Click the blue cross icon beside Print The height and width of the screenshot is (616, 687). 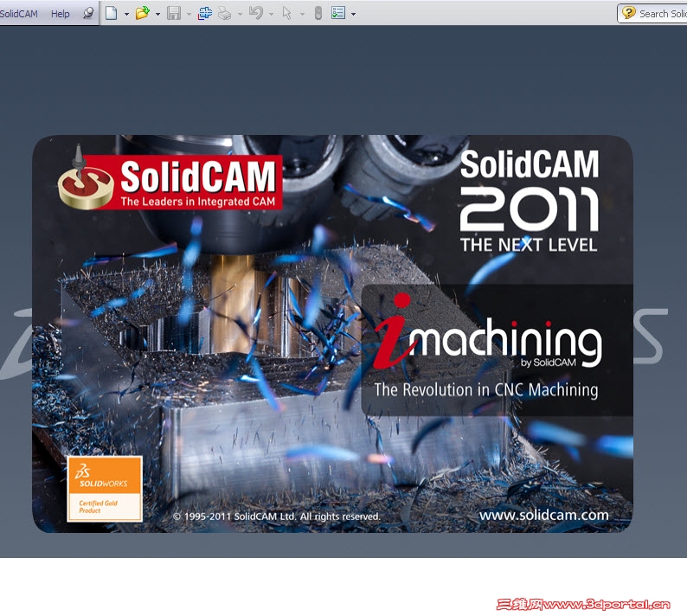pos(204,13)
